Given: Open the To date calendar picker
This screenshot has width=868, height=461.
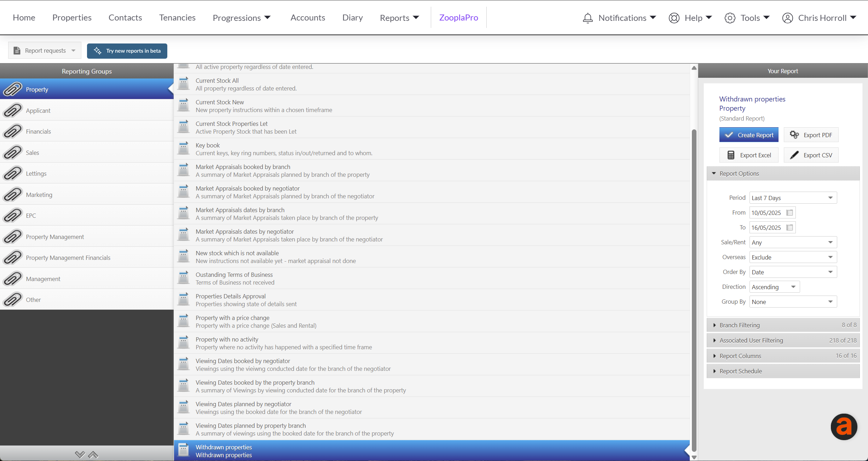Looking at the screenshot, I should pyautogui.click(x=789, y=227).
